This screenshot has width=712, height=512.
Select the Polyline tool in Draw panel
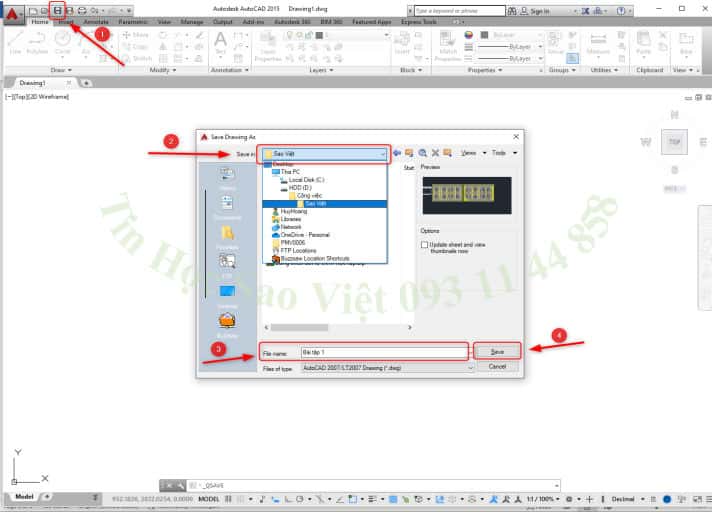[37, 43]
